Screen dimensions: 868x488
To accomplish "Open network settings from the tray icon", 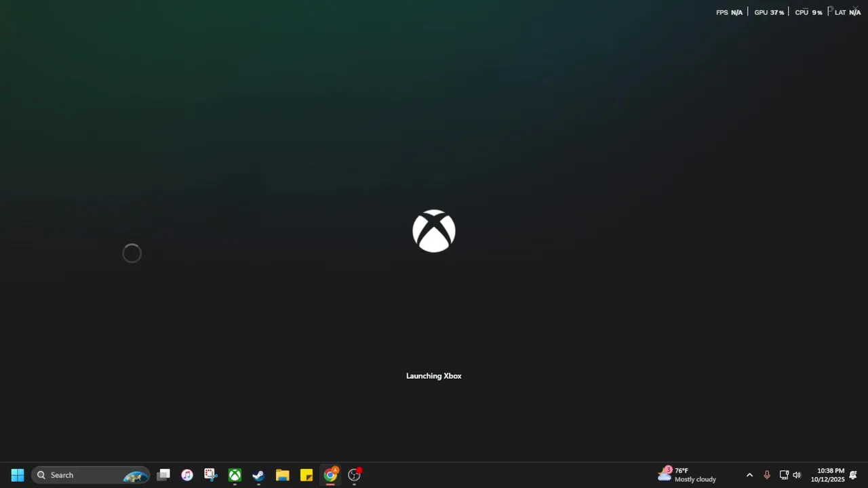I will 784,475.
